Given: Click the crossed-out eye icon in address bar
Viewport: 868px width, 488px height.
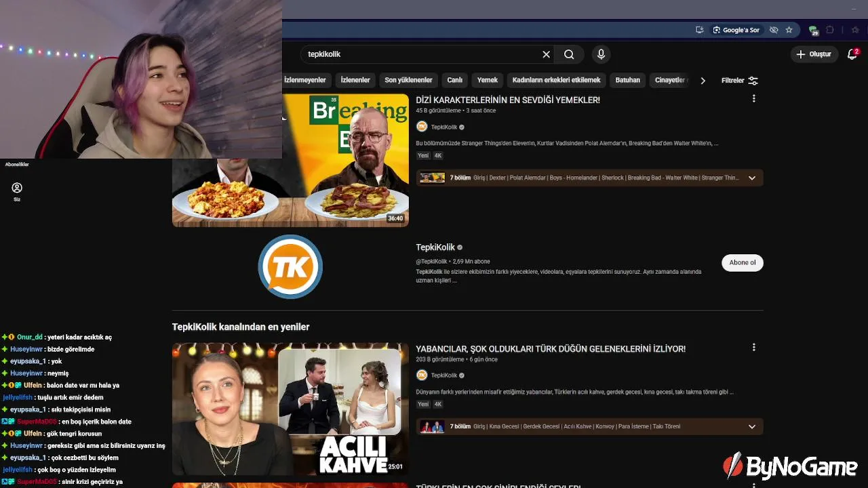Looking at the screenshot, I should tap(774, 30).
